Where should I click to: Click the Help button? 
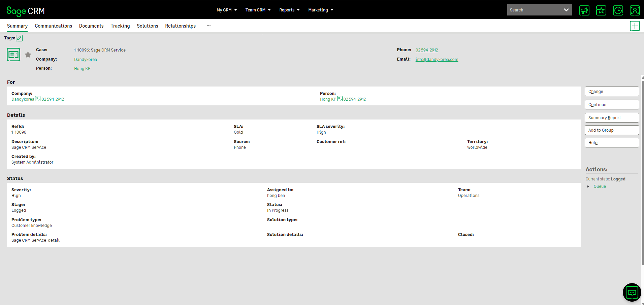612,143
